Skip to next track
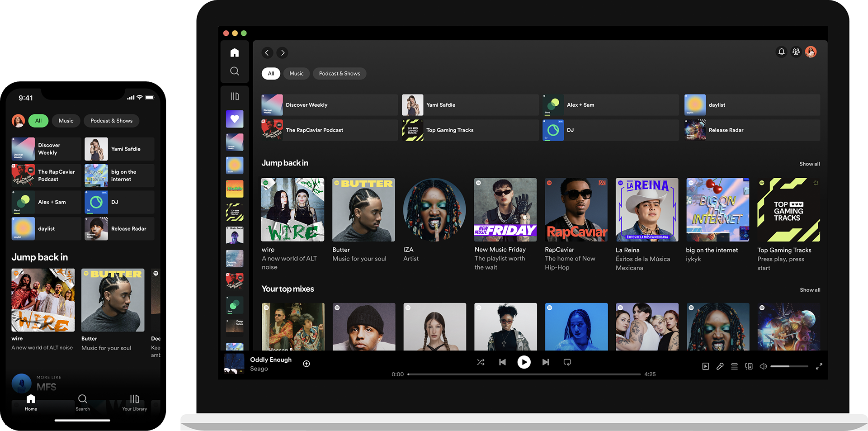This screenshot has width=868, height=431. (546, 362)
